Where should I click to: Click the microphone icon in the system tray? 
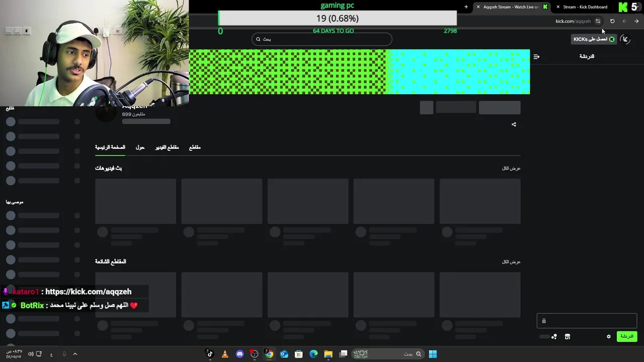pyautogui.click(x=64, y=354)
